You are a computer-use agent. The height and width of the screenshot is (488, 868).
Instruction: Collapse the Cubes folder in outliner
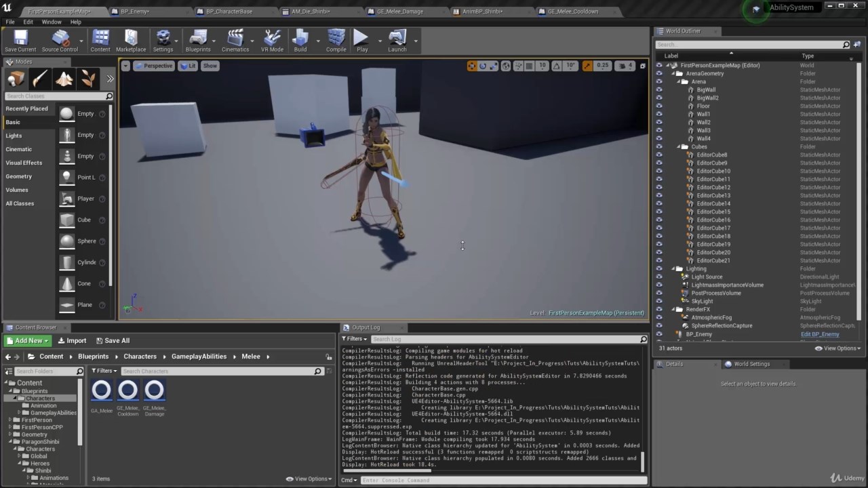[x=678, y=146]
